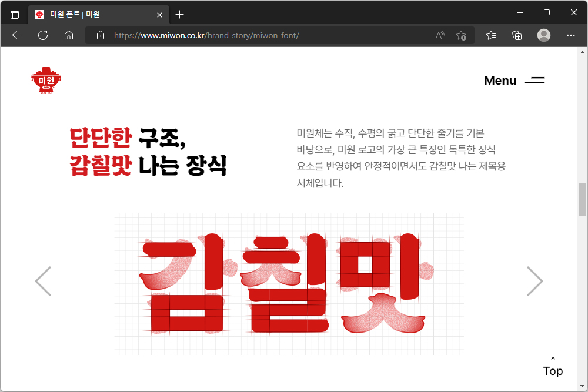
Task: Jump to Top of page
Action: (553, 367)
